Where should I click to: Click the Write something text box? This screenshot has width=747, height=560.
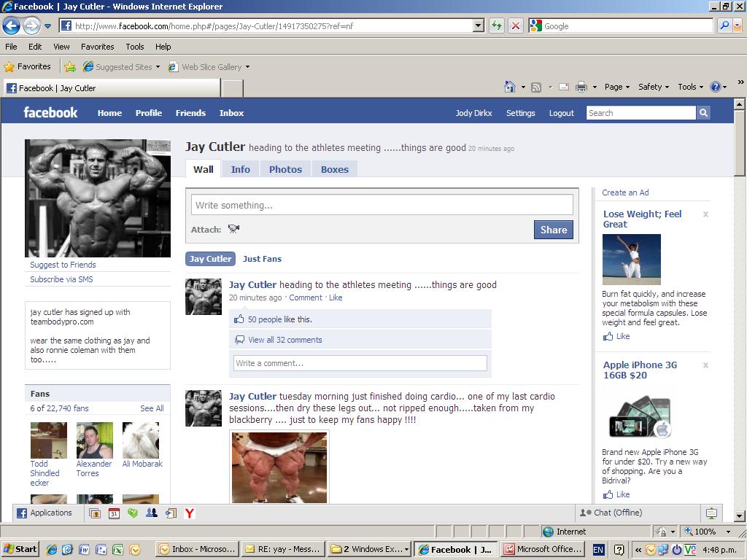pos(382,205)
